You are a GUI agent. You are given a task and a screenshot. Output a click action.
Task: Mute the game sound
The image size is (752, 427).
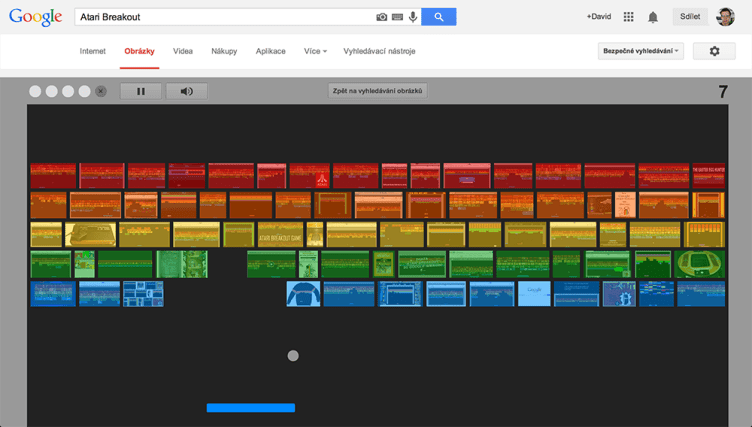186,91
